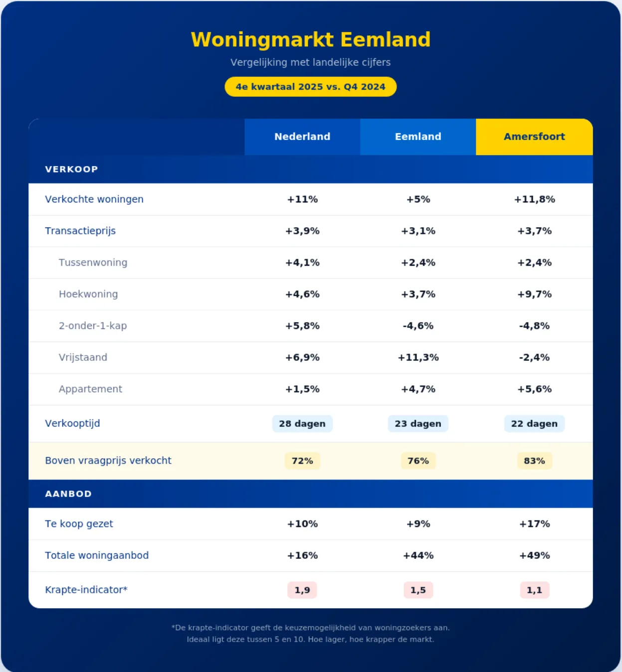The height and width of the screenshot is (672, 622).
Task: Select the Eemland column header
Action: pyautogui.click(x=418, y=137)
